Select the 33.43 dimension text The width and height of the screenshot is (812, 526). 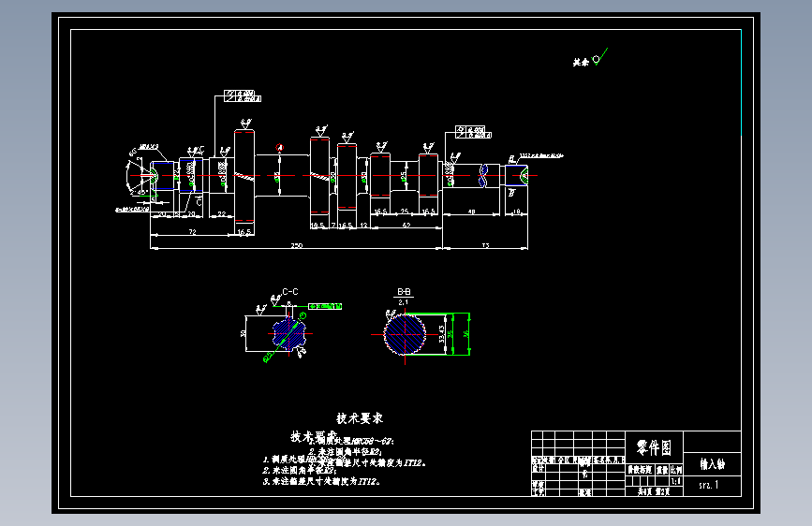(x=442, y=334)
